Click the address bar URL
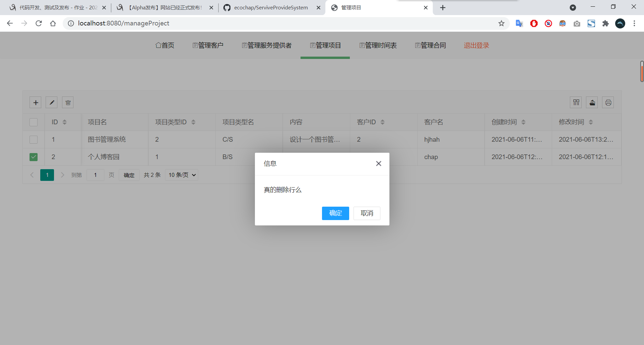Image resolution: width=644 pixels, height=345 pixels. click(123, 23)
